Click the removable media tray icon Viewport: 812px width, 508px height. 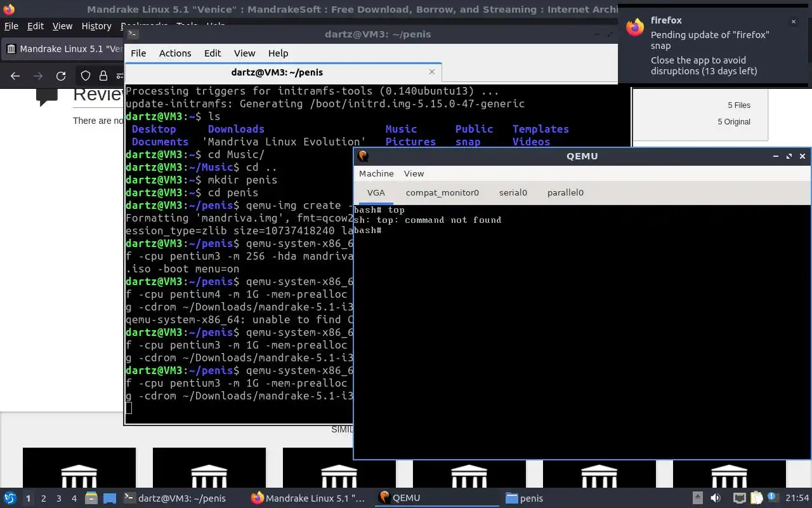coord(697,498)
